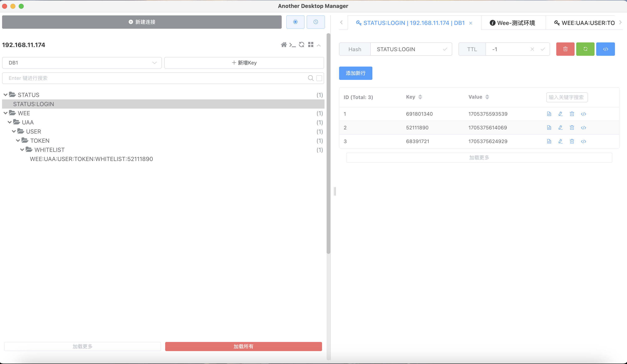
Task: Collapse the WHITELIST folder
Action: [22, 150]
